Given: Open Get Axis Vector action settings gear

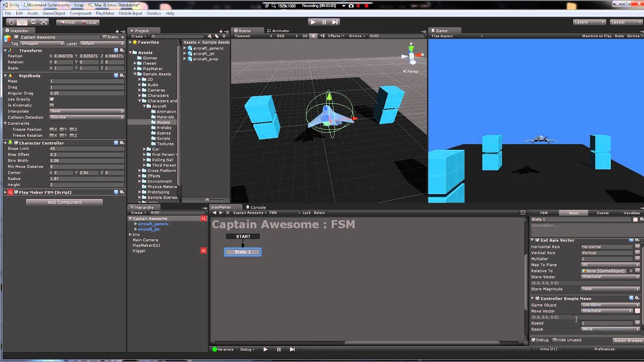Looking at the screenshot, I should (637, 240).
